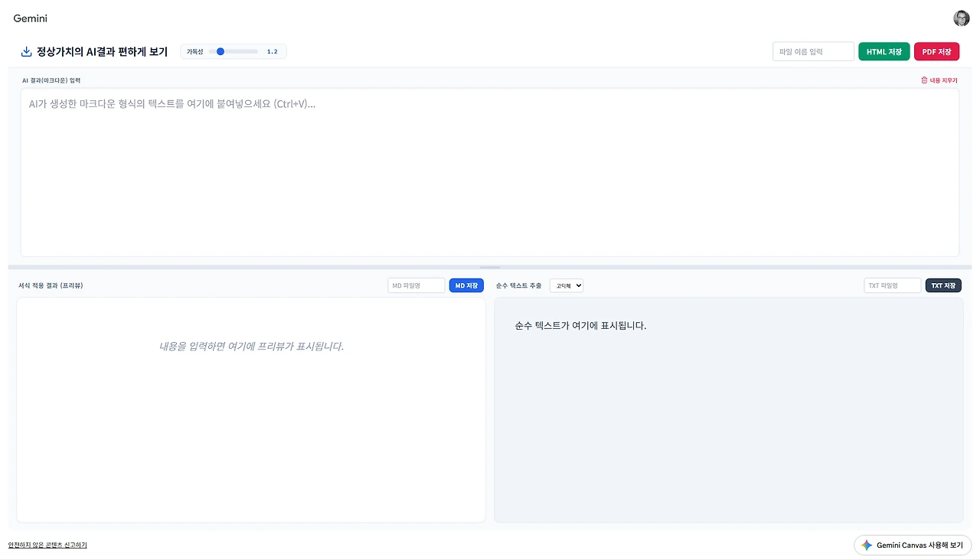Click the red PDF 저장 button
Viewport: 980px width, 560px height.
936,51
